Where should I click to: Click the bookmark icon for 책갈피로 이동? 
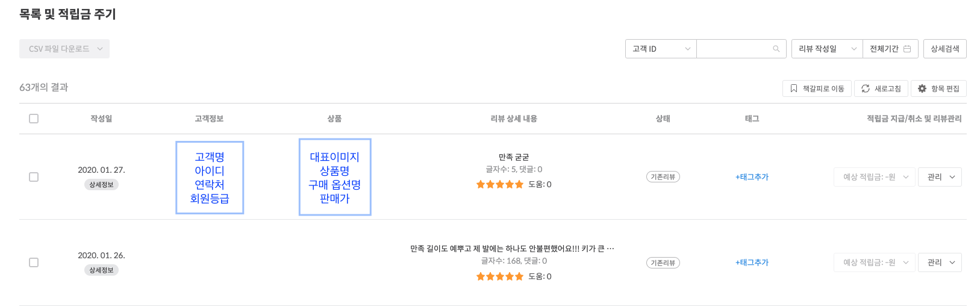pos(794,88)
